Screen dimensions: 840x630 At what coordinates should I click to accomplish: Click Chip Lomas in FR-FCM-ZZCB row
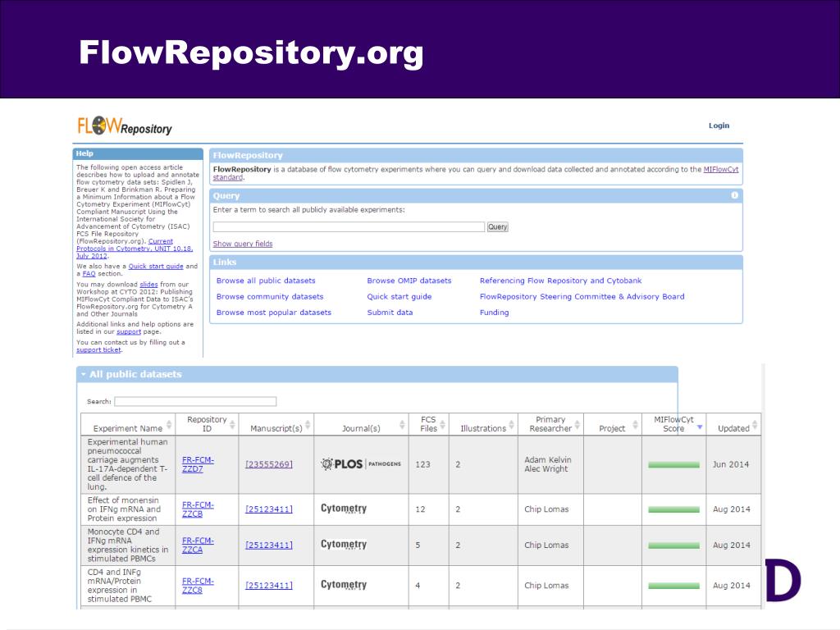point(546,509)
